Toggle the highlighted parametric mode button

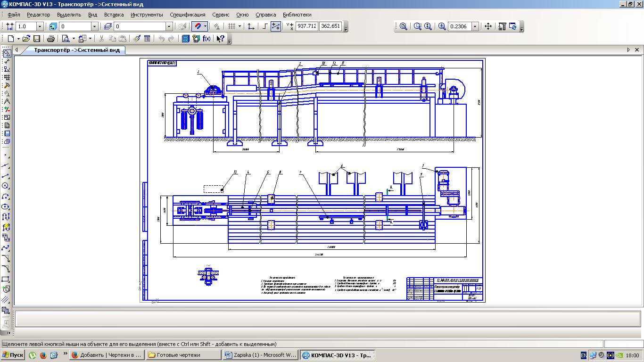point(276,26)
